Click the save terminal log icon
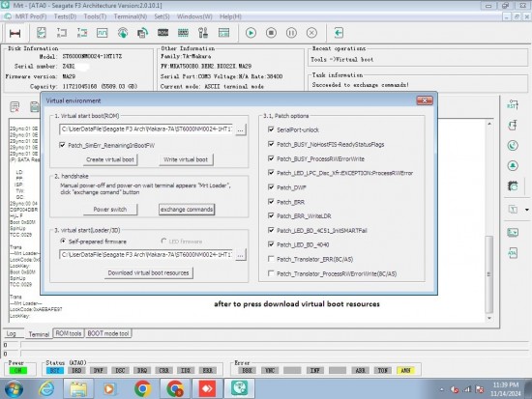The height and width of the screenshot is (399, 532). [x=35, y=107]
